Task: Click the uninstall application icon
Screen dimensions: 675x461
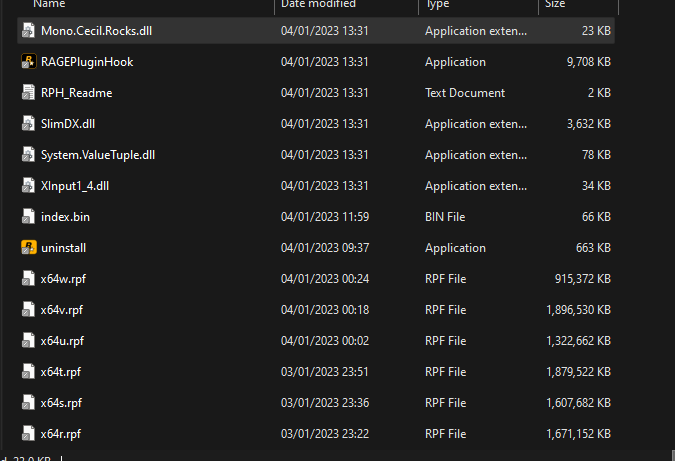Action: pyautogui.click(x=28, y=248)
